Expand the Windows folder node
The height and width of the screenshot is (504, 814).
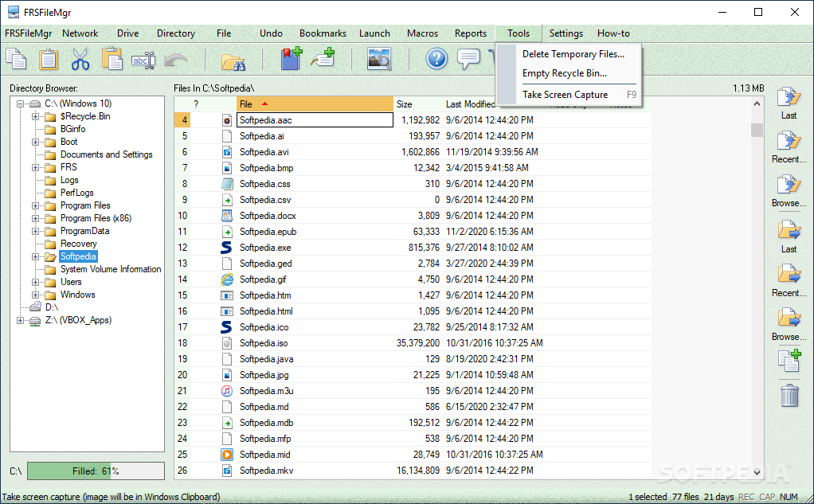[x=35, y=295]
